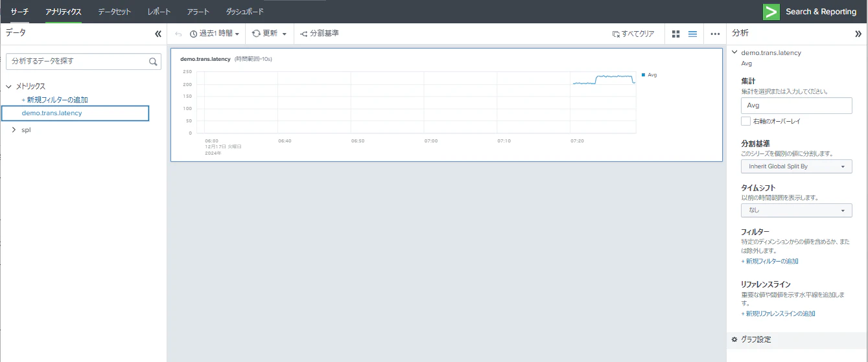Expand the spl tree node

point(14,130)
